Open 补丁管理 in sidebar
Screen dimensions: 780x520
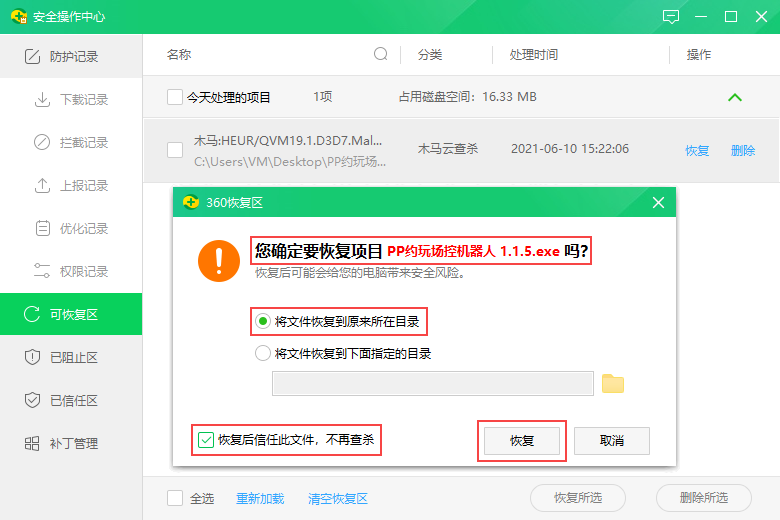pyautogui.click(x=71, y=443)
